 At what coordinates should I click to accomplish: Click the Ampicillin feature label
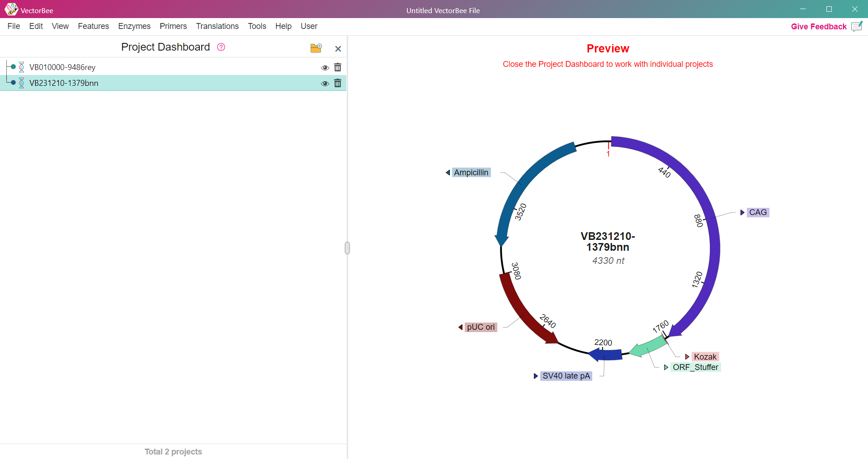[x=471, y=173]
